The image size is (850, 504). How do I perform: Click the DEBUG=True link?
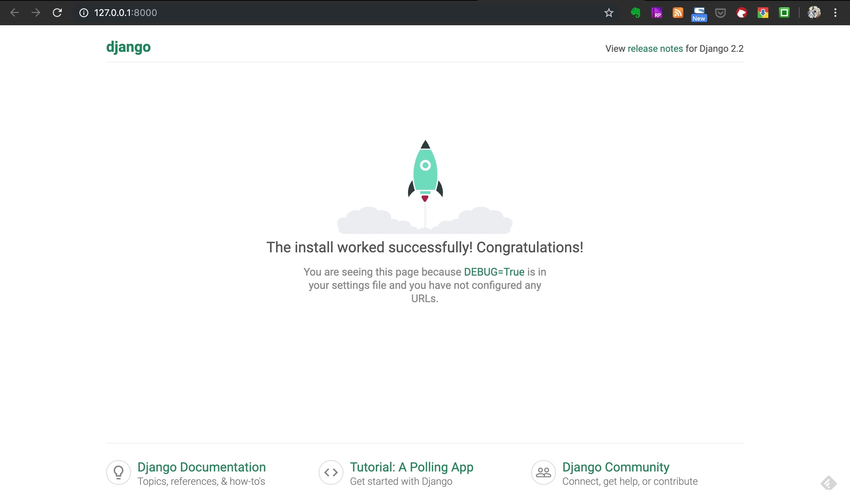click(494, 272)
